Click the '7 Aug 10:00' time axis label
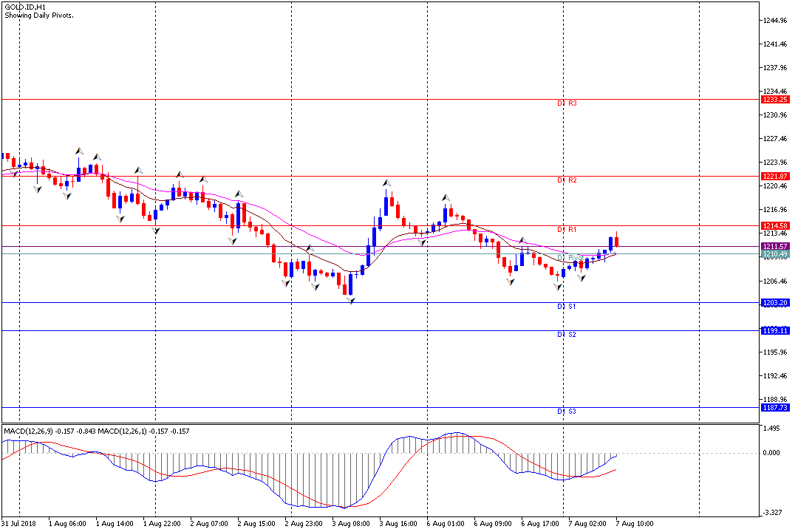 click(x=635, y=524)
